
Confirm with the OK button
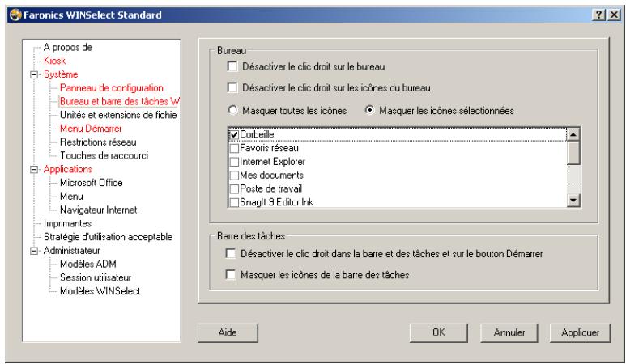438,332
